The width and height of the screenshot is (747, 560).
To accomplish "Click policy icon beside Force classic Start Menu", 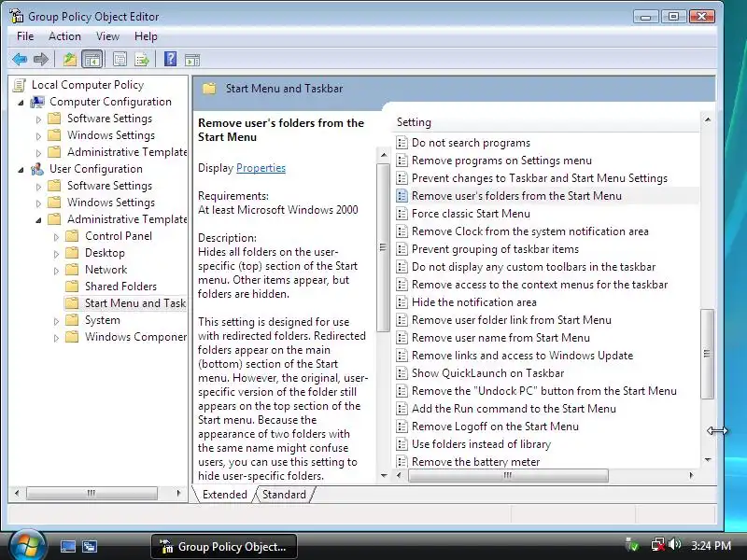I will 402,214.
